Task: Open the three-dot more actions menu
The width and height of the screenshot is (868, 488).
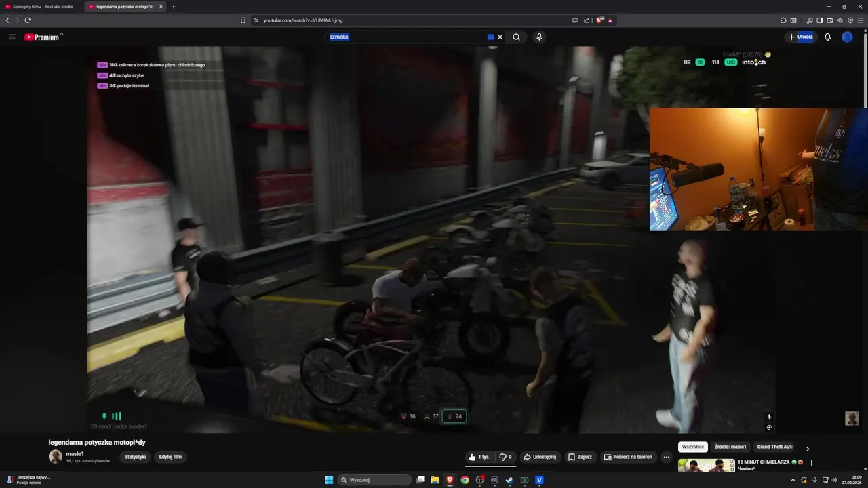Action: [x=667, y=457]
